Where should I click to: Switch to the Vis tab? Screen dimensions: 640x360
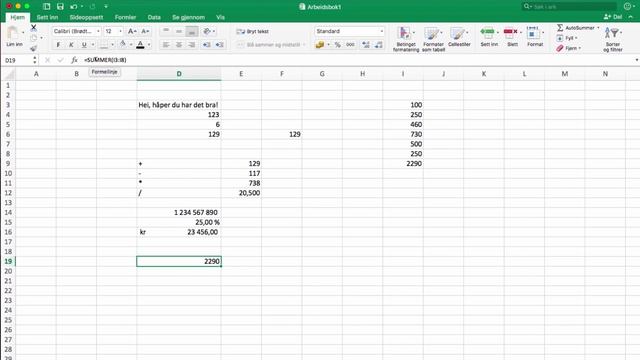[x=220, y=17]
